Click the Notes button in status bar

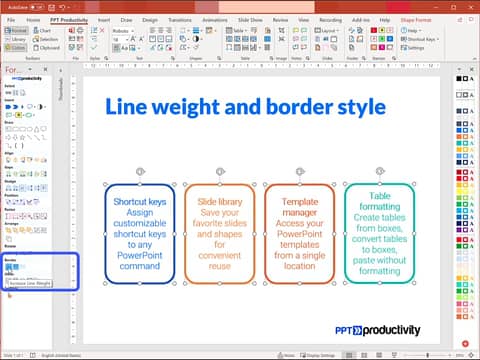click(286, 355)
